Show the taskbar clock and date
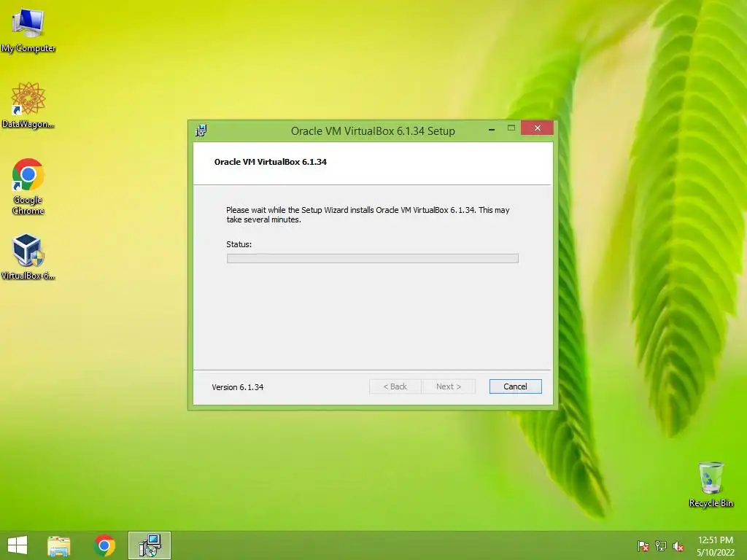This screenshot has height=560, width=747. point(716,546)
